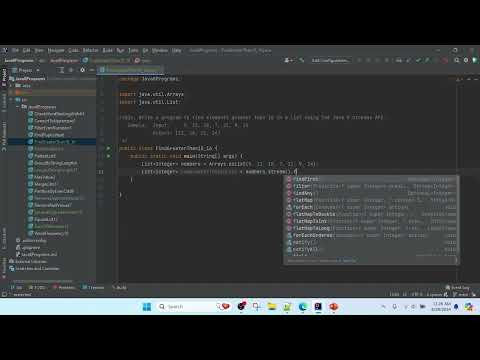Click collapse all icon in Project panel
The width and height of the screenshot is (480, 360).
[x=71, y=70]
